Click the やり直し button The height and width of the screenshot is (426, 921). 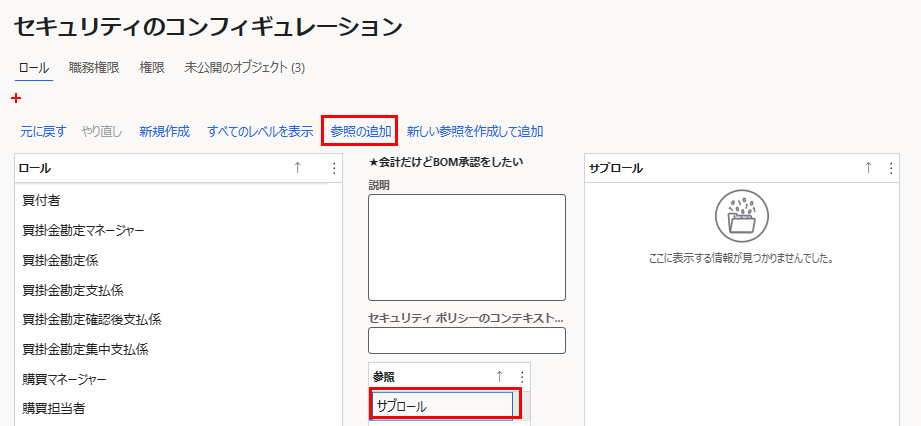click(x=102, y=131)
